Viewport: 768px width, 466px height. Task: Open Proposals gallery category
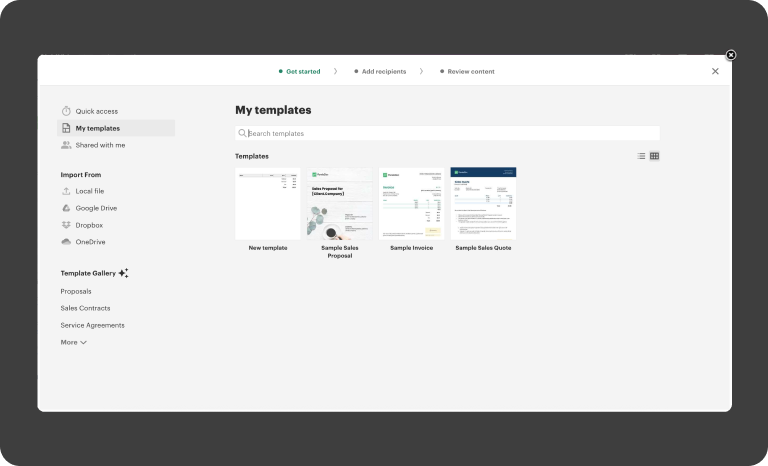point(76,292)
